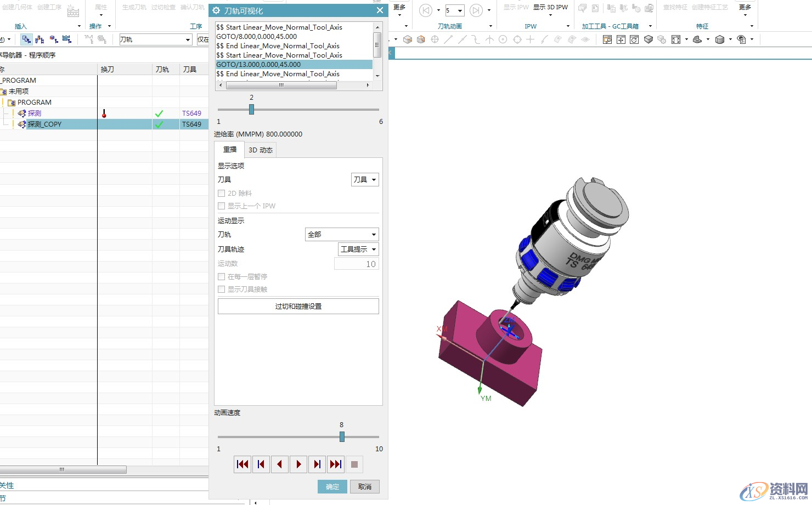This screenshot has height=505, width=812.
Task: Check the 2D 除料 checkbox
Action: click(x=222, y=194)
